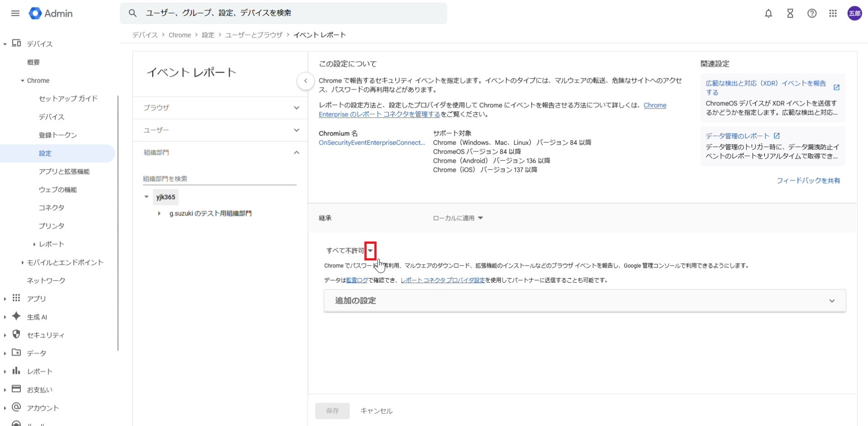
Task: Open the tasks hourglass icon
Action: tap(790, 14)
